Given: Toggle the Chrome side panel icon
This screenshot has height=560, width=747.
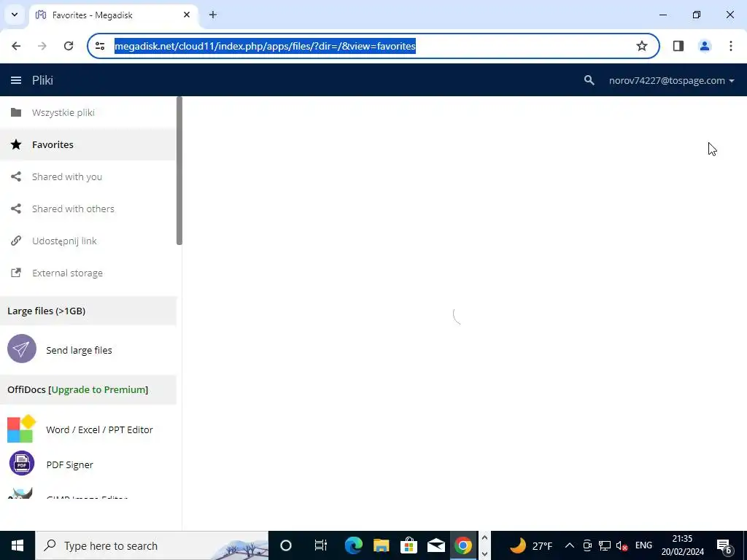Looking at the screenshot, I should pyautogui.click(x=678, y=46).
